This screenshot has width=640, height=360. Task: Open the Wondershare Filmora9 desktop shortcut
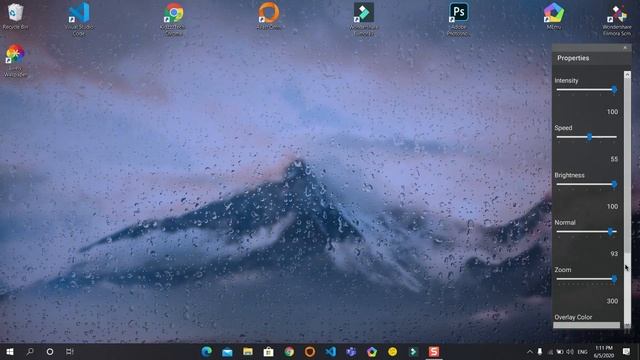point(364,19)
